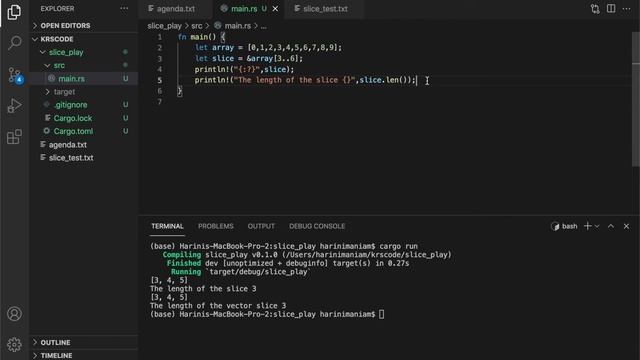
Task: Collapse the slice_play folder
Action: pos(84,52)
